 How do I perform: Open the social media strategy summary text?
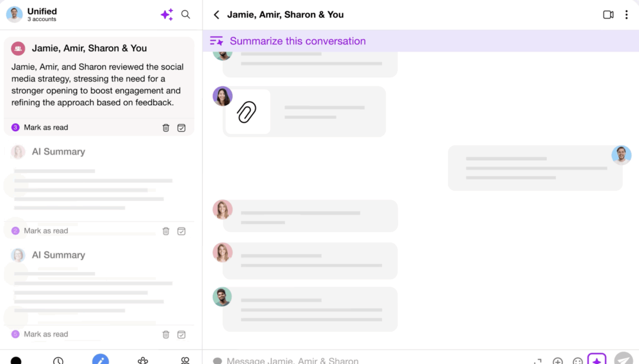coord(98,85)
